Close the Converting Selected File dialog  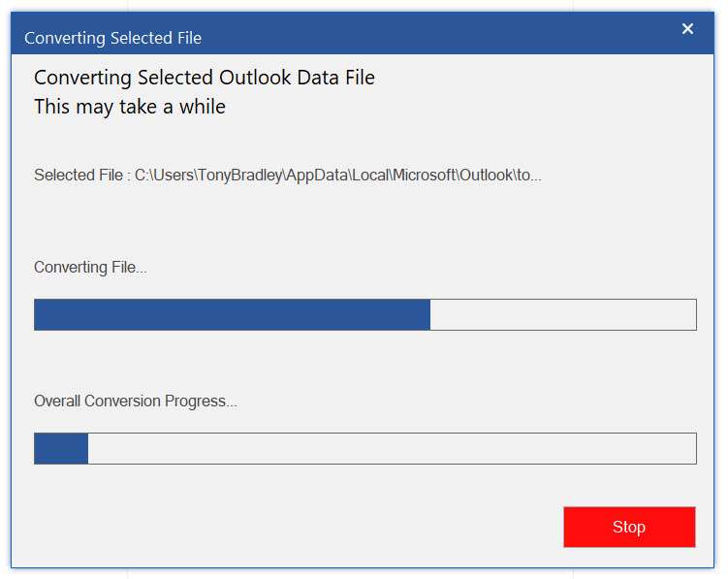pyautogui.click(x=687, y=29)
